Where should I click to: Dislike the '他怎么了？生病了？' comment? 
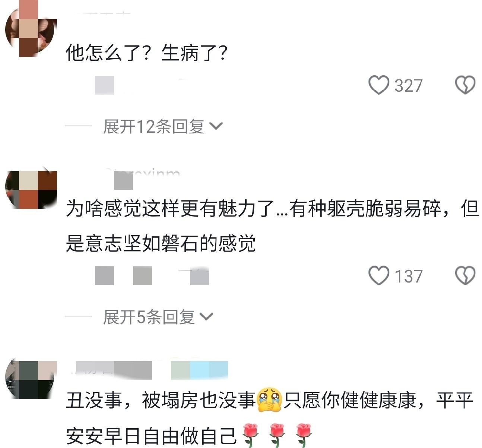tap(465, 85)
